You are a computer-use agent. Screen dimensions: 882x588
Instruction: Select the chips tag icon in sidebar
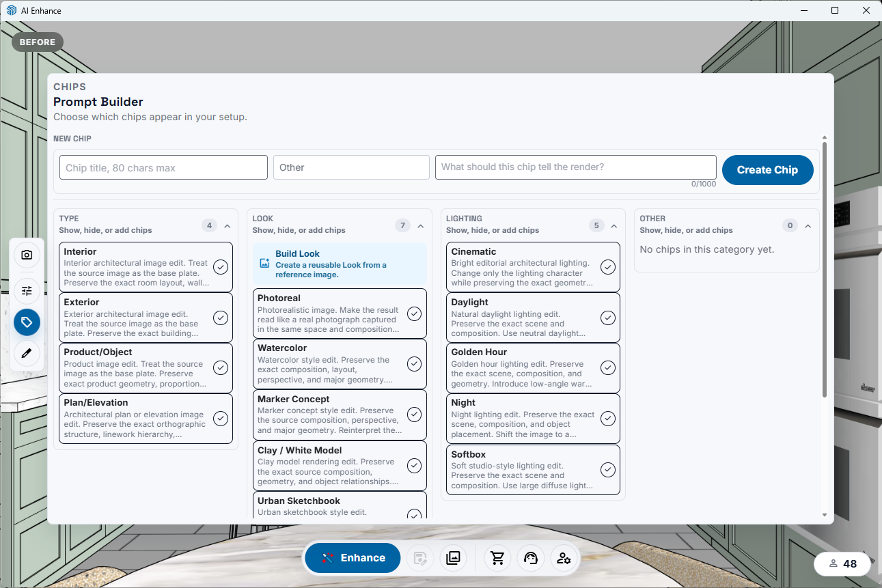[x=27, y=322]
